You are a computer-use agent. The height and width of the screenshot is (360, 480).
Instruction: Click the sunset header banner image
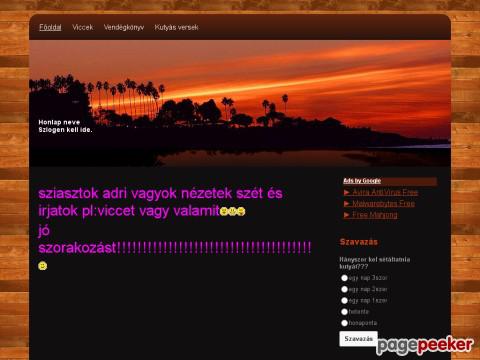point(240,103)
